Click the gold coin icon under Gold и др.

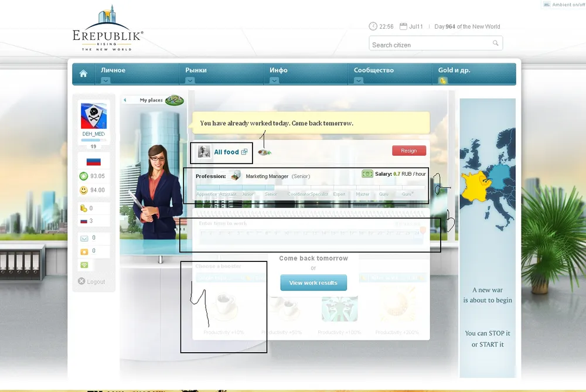pyautogui.click(x=442, y=80)
